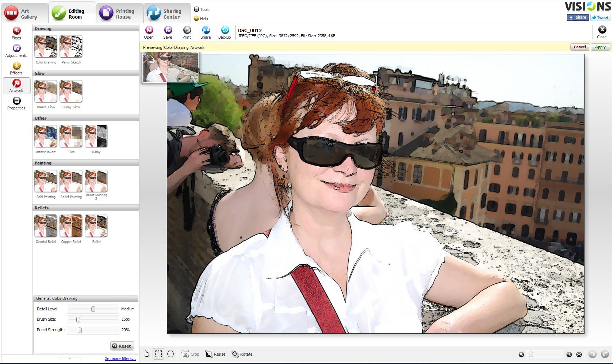Open the Effects panel in sidebar
613x364 pixels.
coord(16,68)
